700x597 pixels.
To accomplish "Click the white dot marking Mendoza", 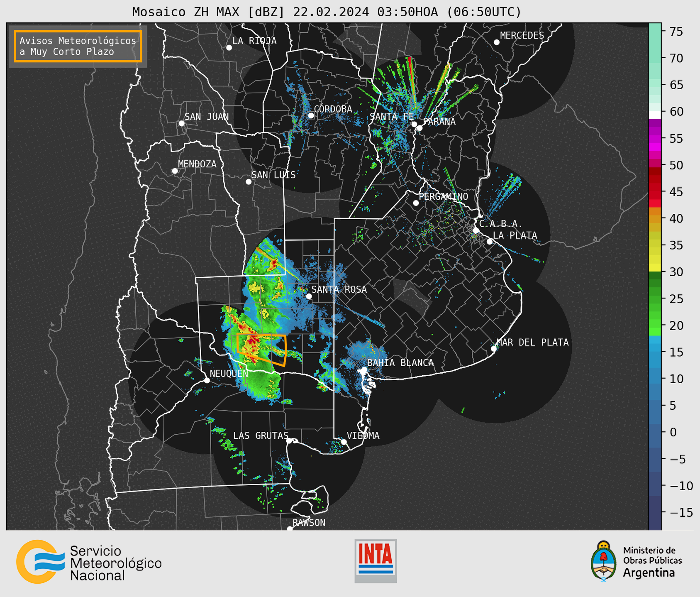I will pos(175,171).
